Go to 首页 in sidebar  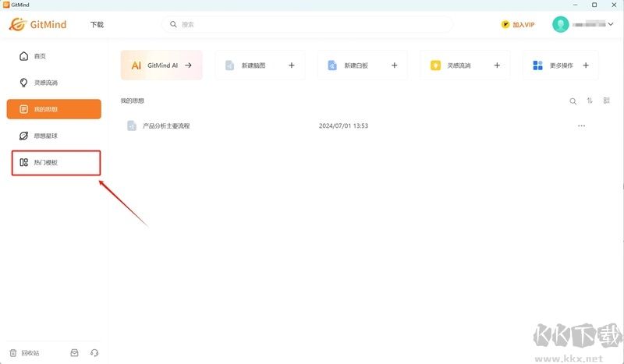[39, 56]
